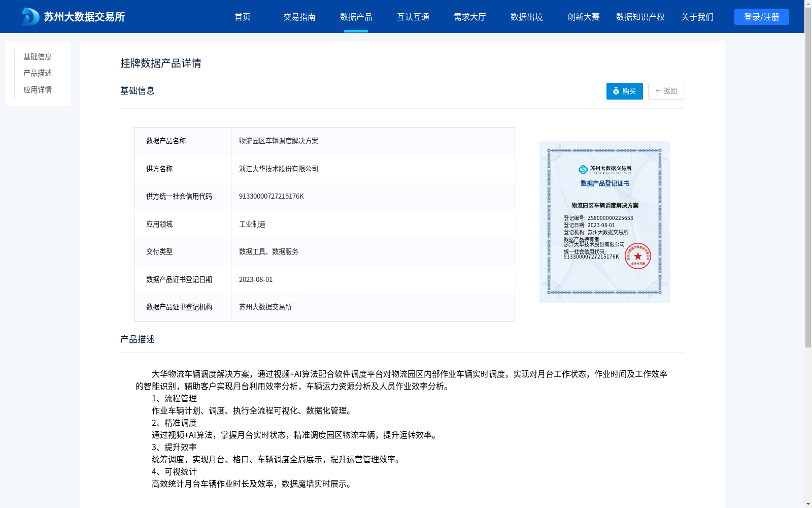The width and height of the screenshot is (812, 508).
Task: Click the 数据产品名称 label cell
Action: 183,141
